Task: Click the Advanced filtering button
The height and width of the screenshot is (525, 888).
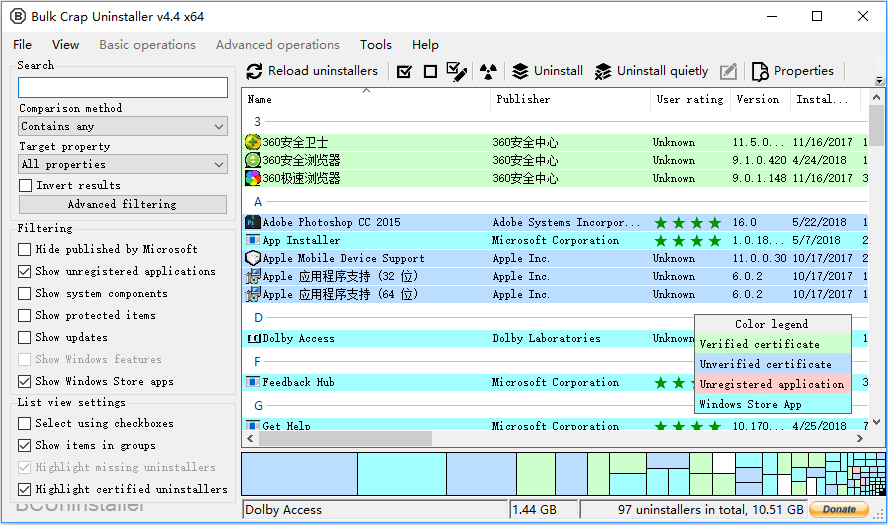Action: 123,204
